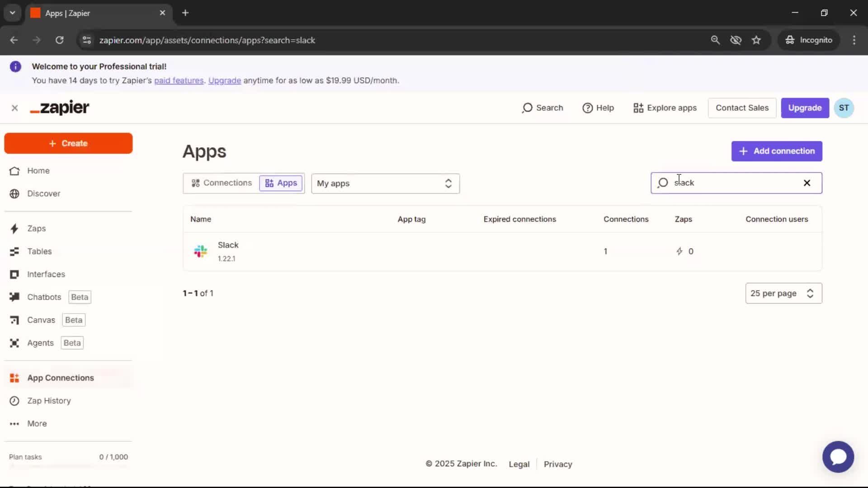Click the Connection users column header
Viewport: 868px width, 488px height.
point(776,219)
